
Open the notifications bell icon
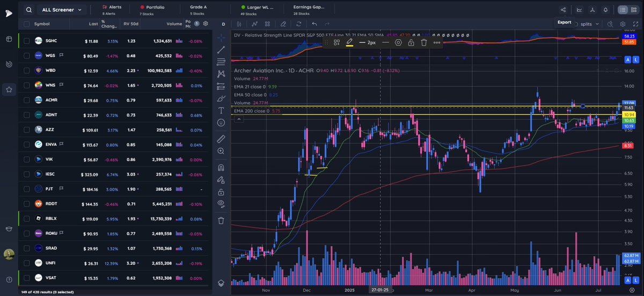[x=606, y=10]
